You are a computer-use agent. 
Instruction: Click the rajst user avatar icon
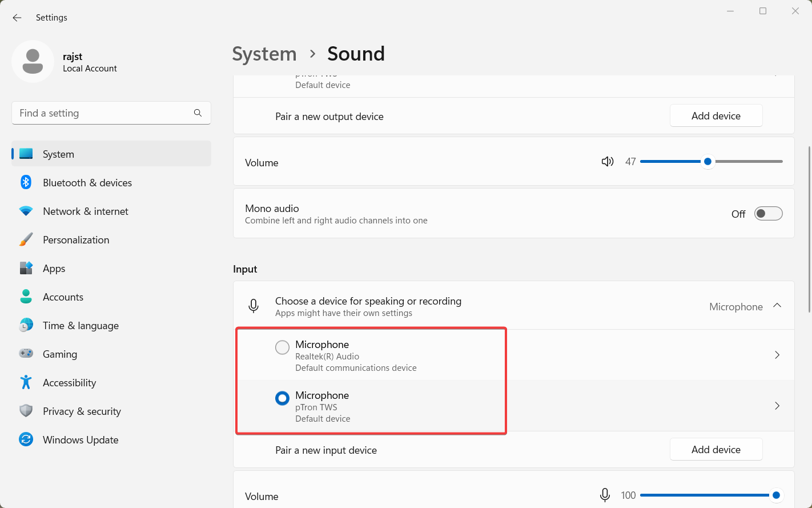pyautogui.click(x=33, y=61)
